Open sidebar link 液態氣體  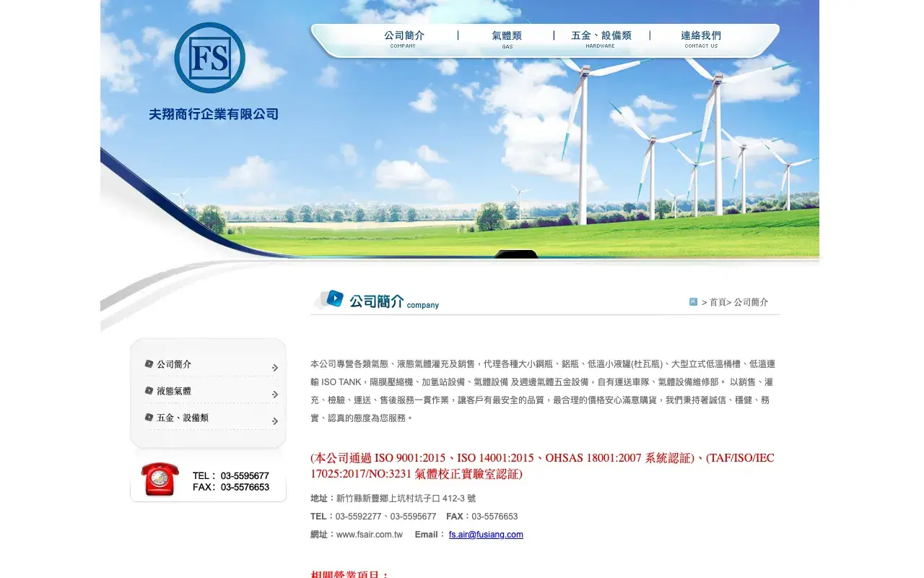pos(174,391)
